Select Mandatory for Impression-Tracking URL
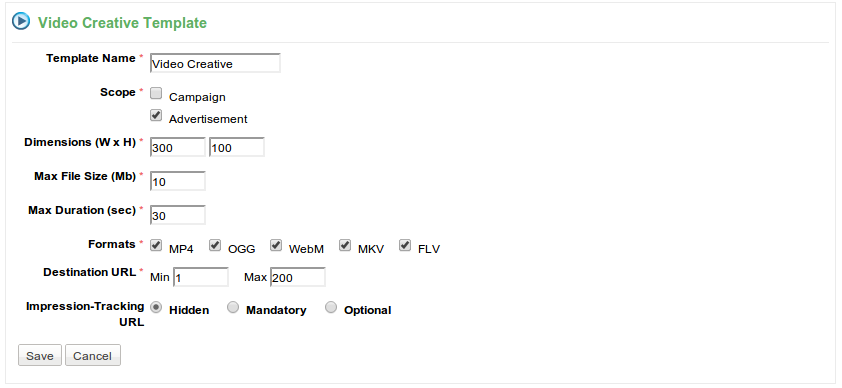This screenshot has height=388, width=842. click(x=233, y=308)
